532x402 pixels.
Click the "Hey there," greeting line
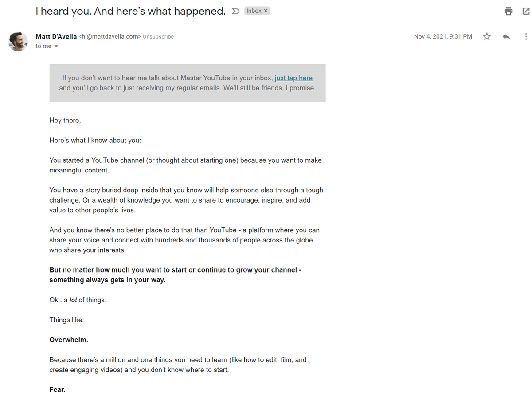(65, 120)
